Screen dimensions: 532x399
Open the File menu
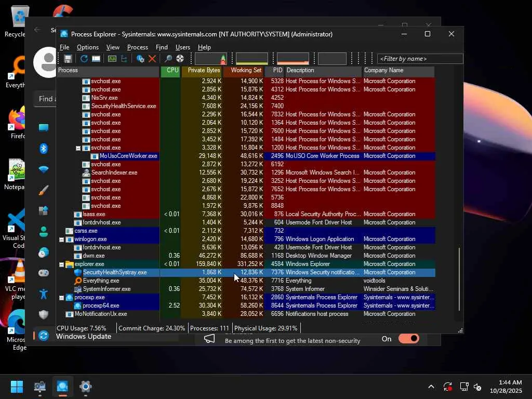click(x=64, y=47)
